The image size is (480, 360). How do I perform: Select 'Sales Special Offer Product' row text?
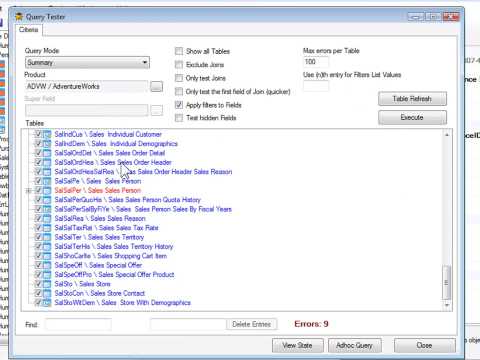[136, 274]
